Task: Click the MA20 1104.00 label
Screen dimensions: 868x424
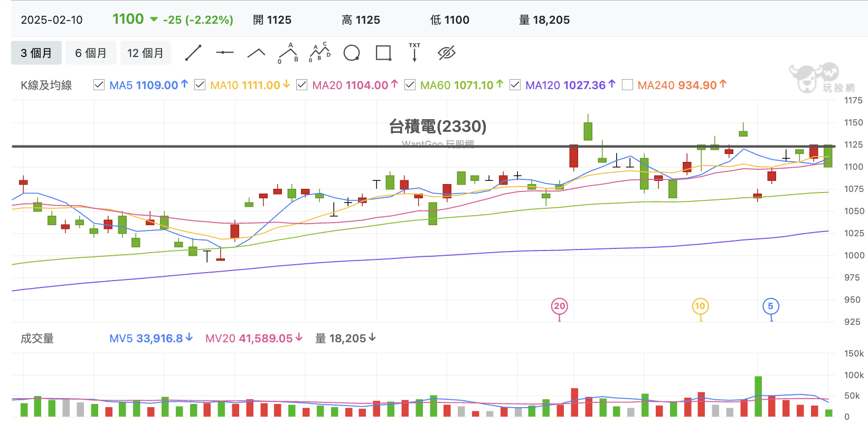Action: (x=355, y=85)
